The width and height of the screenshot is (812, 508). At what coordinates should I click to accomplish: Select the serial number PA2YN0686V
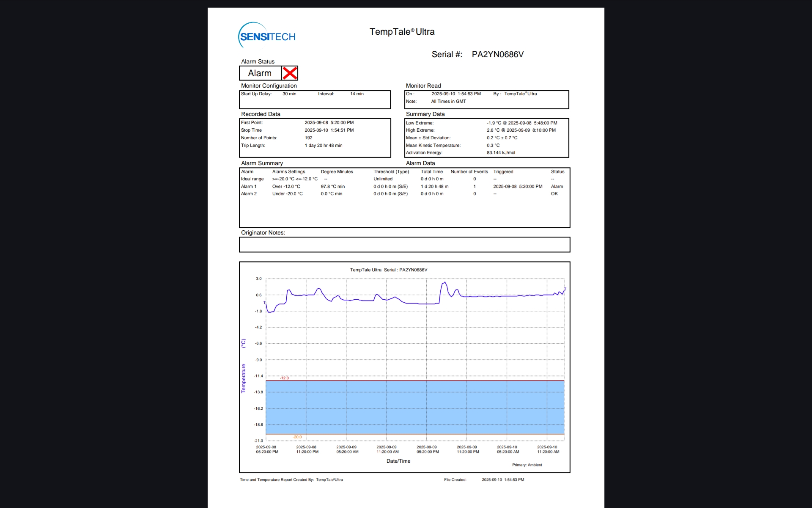(x=497, y=54)
